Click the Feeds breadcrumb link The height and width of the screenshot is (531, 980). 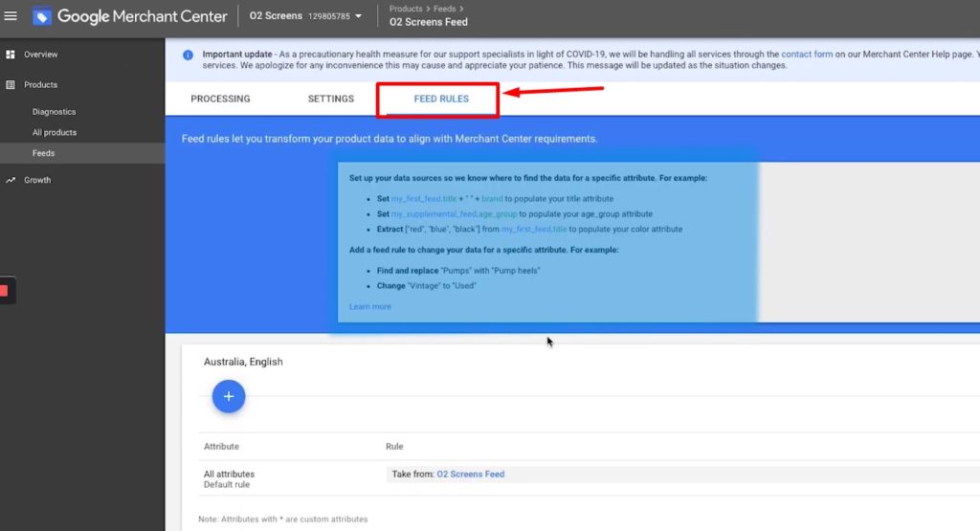[444, 9]
